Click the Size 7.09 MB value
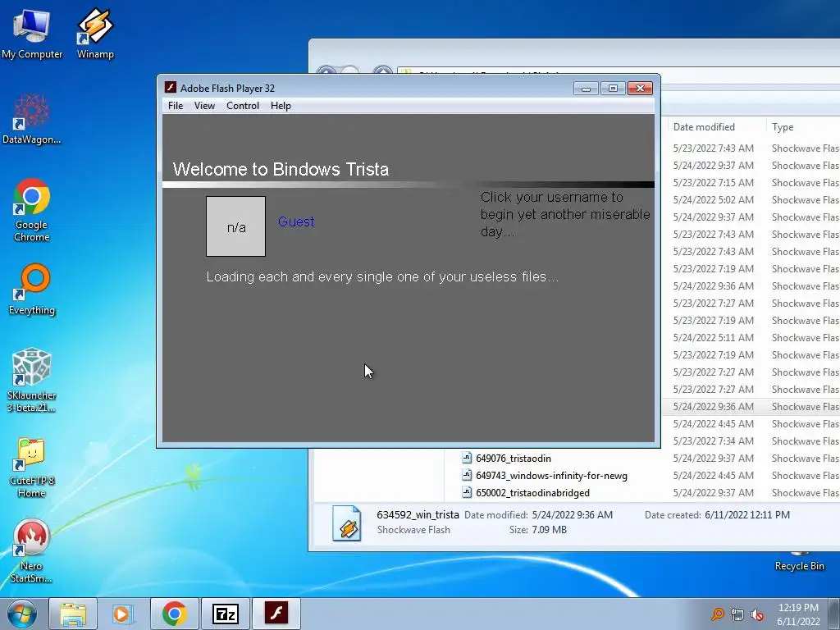This screenshot has width=840, height=630. point(549,530)
